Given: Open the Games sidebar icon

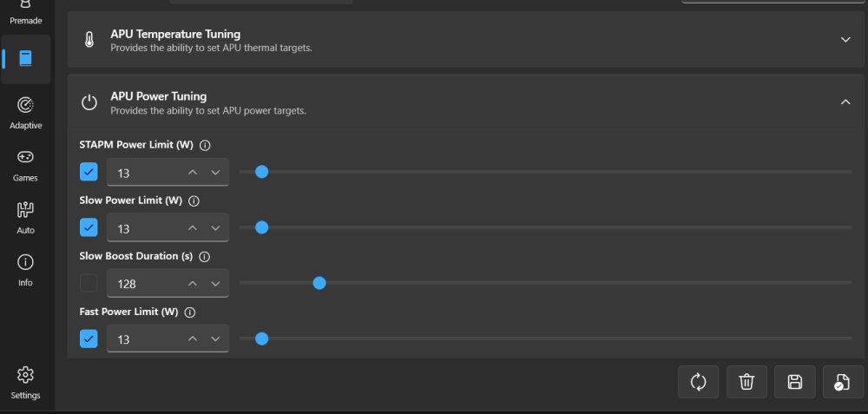Looking at the screenshot, I should pyautogui.click(x=25, y=163).
